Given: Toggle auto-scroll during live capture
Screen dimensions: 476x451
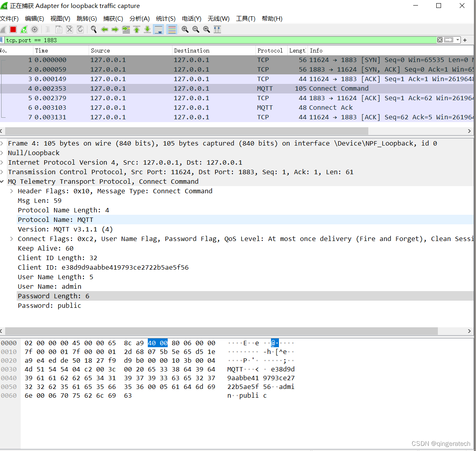Looking at the screenshot, I should click(x=158, y=29).
